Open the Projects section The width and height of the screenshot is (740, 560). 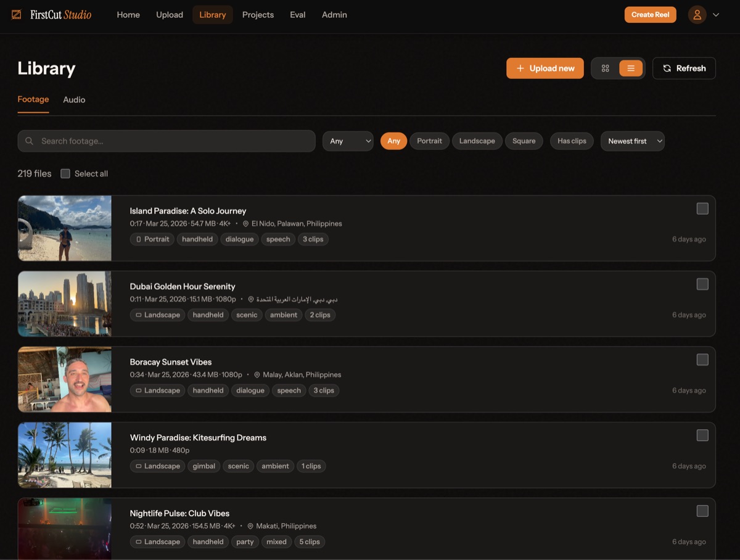[258, 14]
